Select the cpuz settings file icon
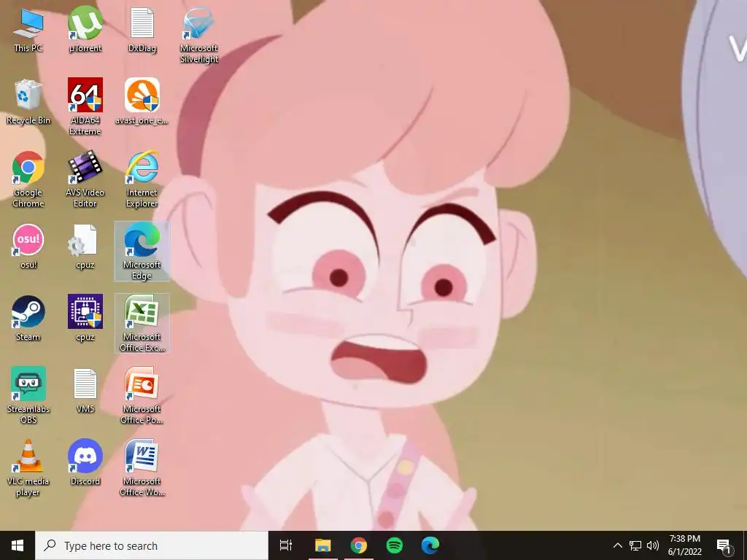Viewport: 747px width, 560px height. coord(85,247)
